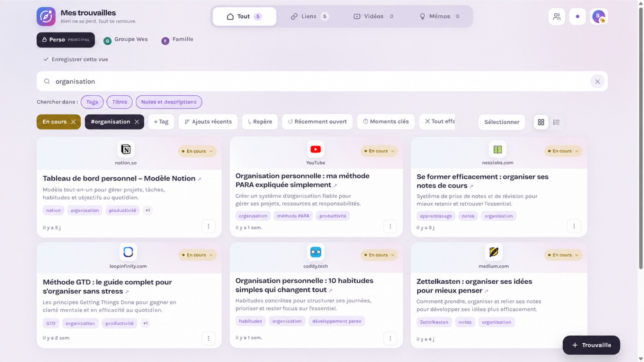Remove the En cours filter chip
The image size is (644, 362).
pos(73,122)
